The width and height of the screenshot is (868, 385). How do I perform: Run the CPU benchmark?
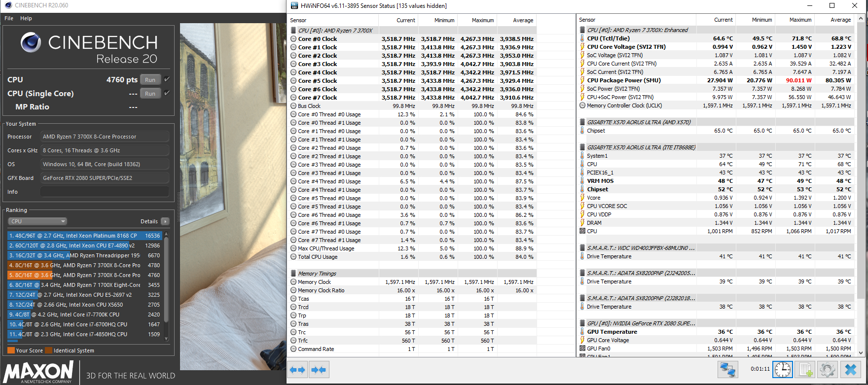(x=150, y=80)
